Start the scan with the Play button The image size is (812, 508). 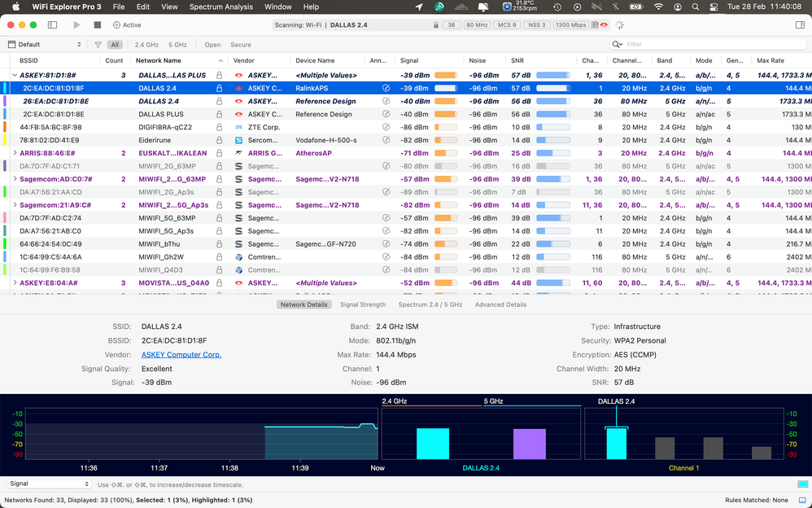75,24
